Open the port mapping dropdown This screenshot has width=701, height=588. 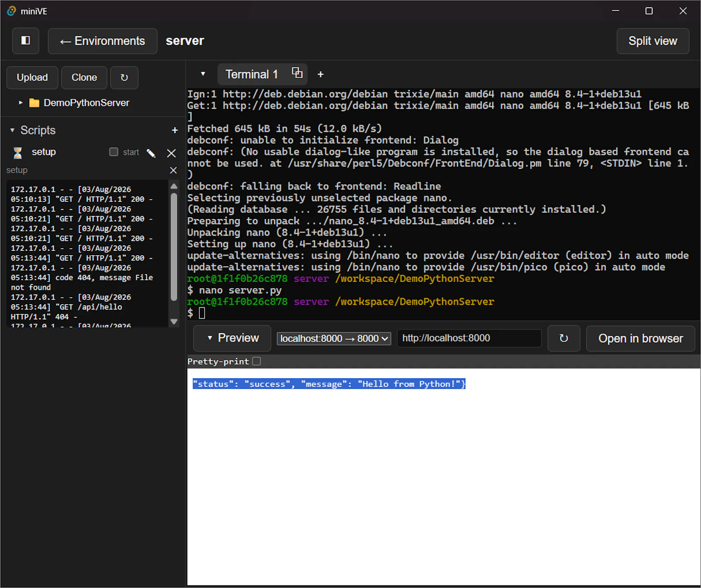334,338
